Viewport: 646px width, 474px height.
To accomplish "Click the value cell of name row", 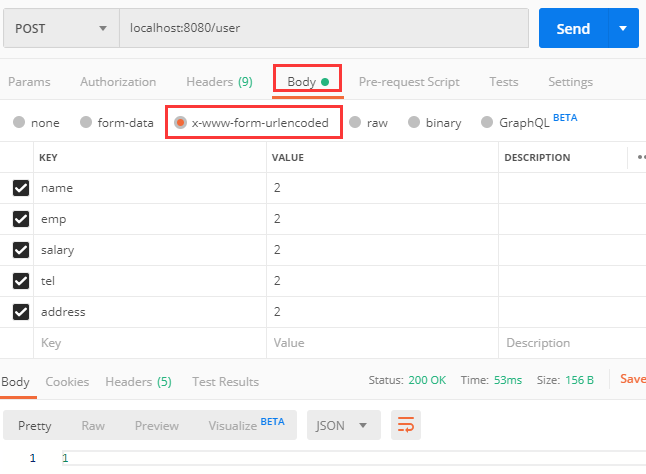I will (382, 188).
